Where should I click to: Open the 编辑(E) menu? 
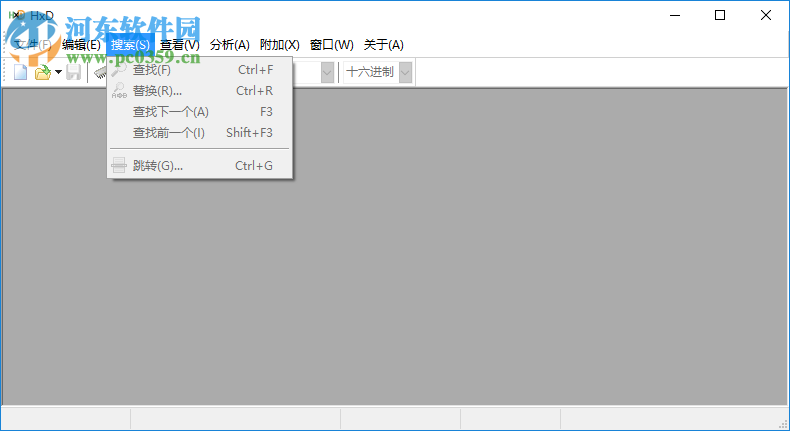(81, 45)
